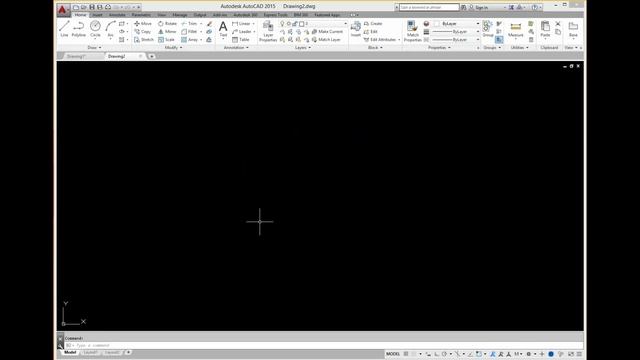Expand the Modify panel
The width and height of the screenshot is (640, 360).
[173, 48]
